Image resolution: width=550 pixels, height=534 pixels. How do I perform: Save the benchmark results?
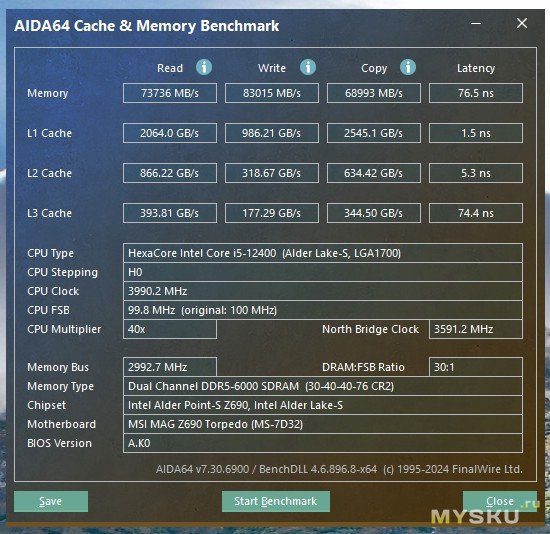[x=51, y=501]
